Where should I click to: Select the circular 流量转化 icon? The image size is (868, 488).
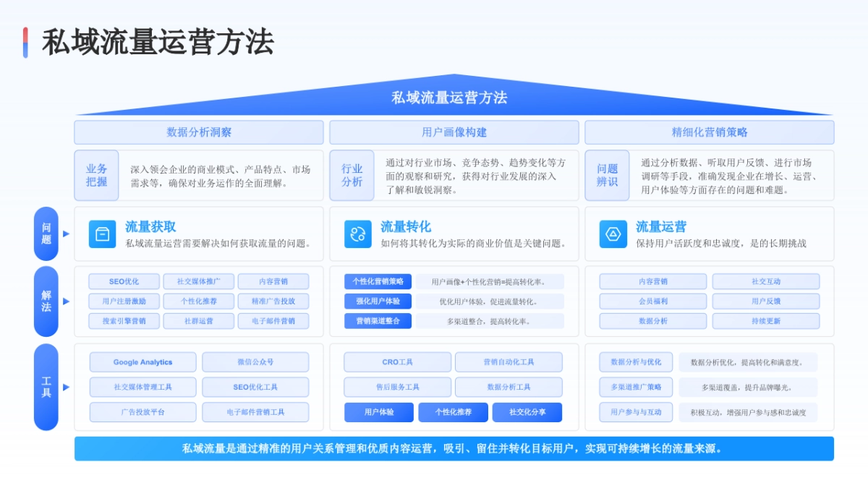coord(358,234)
